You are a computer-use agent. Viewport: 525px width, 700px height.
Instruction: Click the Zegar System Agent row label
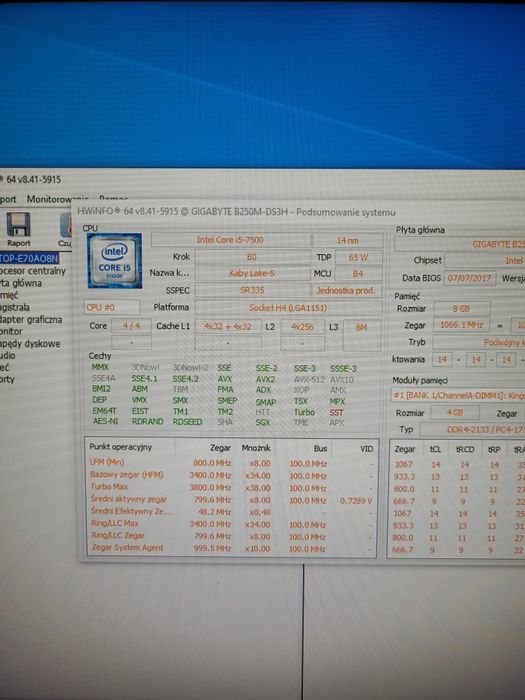128,547
